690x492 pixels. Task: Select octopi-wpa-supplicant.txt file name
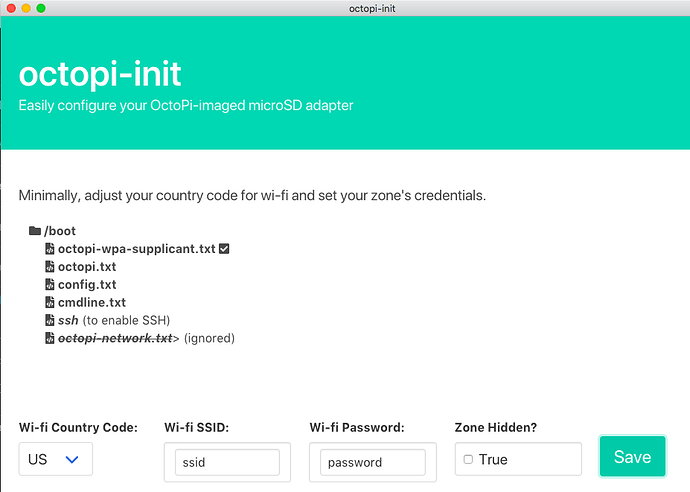(x=137, y=249)
